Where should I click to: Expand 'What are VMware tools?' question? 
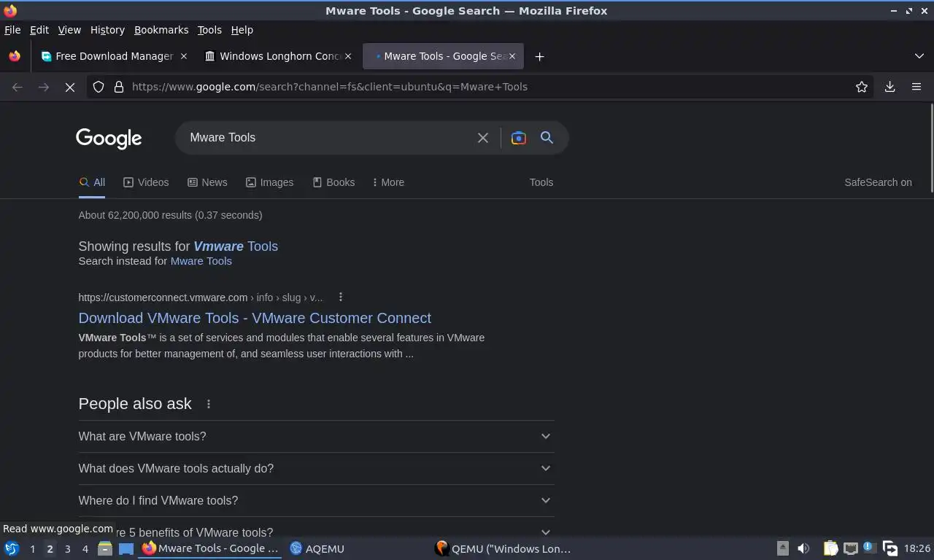316,436
